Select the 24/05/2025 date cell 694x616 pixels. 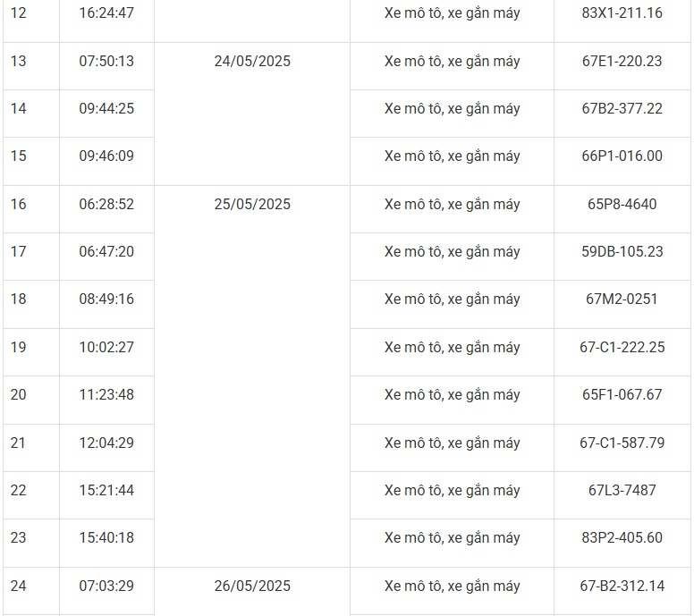click(252, 62)
